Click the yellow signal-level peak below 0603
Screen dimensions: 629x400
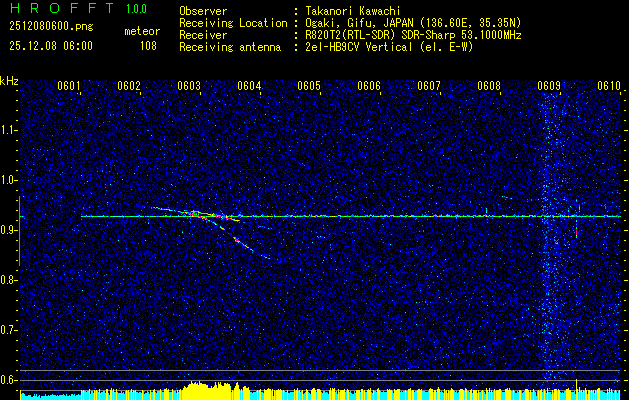pyautogui.click(x=207, y=390)
